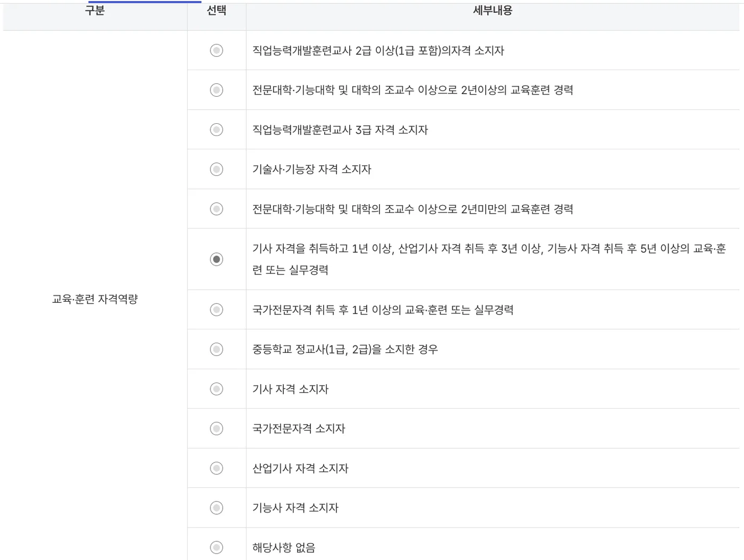The width and height of the screenshot is (744, 560).
Task: Click the selected radio for 기사 자격을 취득하고 1년 이상
Action: [x=216, y=259]
